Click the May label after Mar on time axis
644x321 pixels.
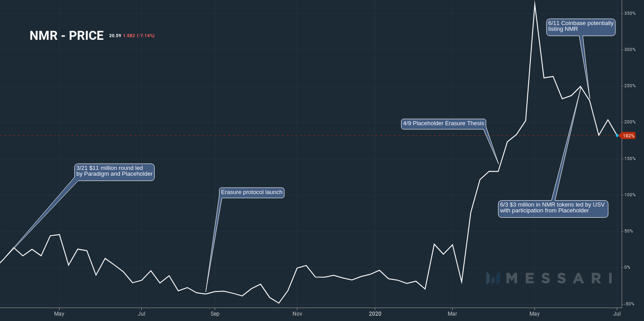pyautogui.click(x=534, y=314)
